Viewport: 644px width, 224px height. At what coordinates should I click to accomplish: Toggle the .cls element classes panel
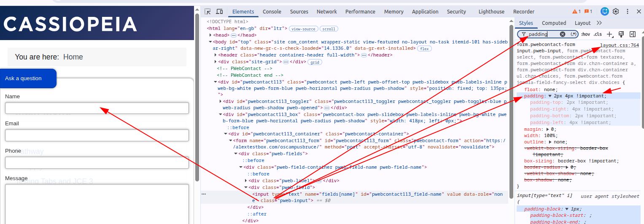[x=598, y=34]
